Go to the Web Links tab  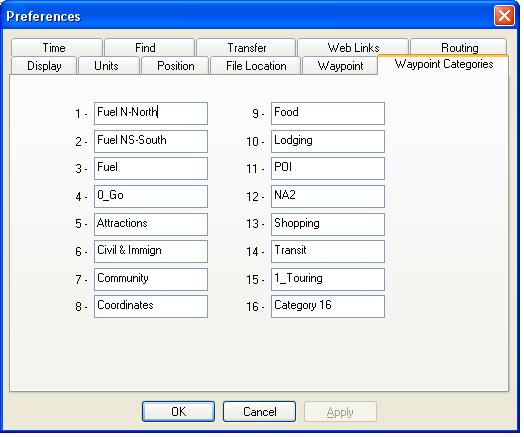tap(353, 47)
